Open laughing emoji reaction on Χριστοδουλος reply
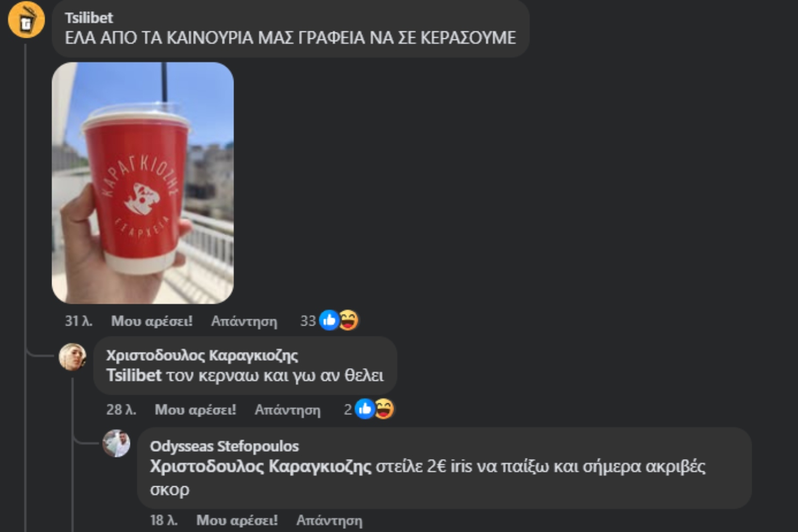Viewport: 798px width, 532px height. 384,409
